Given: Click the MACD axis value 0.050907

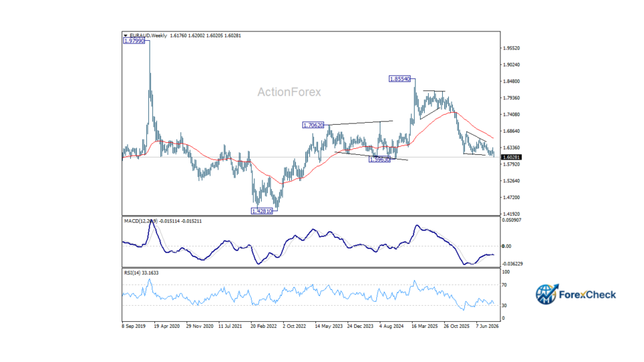Looking at the screenshot, I should click(x=512, y=220).
